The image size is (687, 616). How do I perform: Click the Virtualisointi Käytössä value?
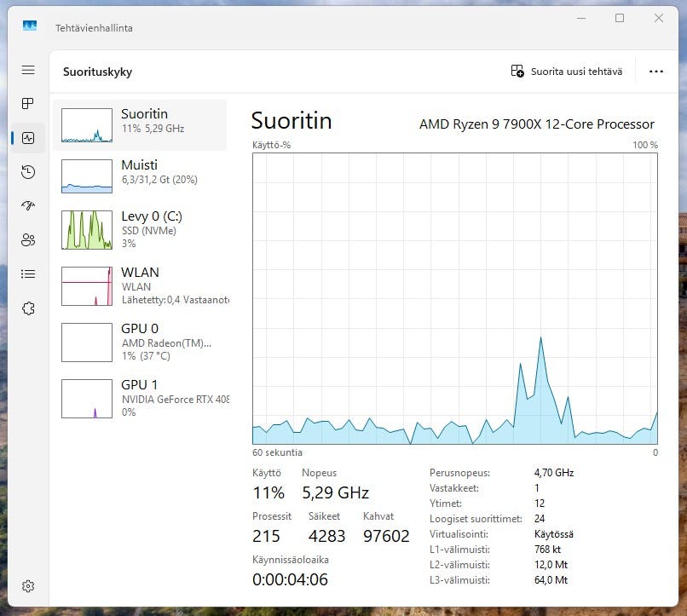[x=554, y=534]
